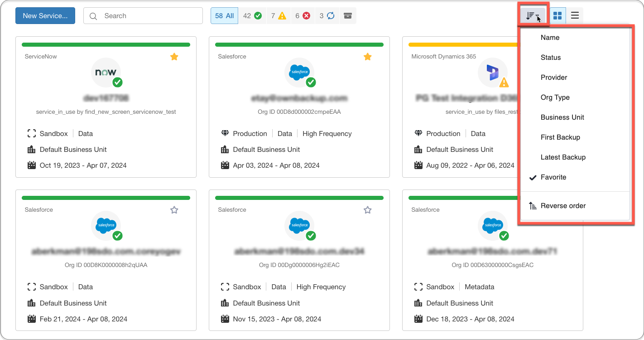This screenshot has height=340, width=644.
Task: Click the Microsoft Dynamics 365 logo
Action: click(493, 73)
